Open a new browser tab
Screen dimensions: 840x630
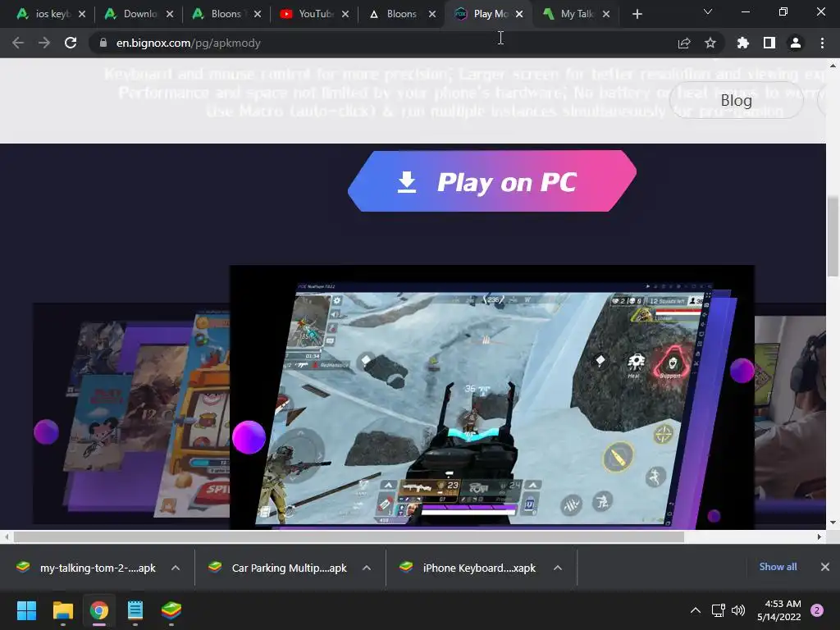pyautogui.click(x=637, y=14)
